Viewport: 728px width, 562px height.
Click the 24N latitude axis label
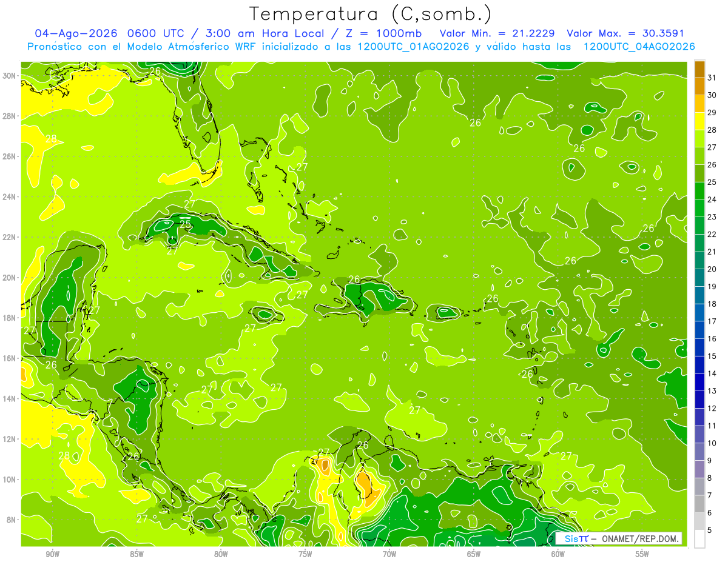9,196
